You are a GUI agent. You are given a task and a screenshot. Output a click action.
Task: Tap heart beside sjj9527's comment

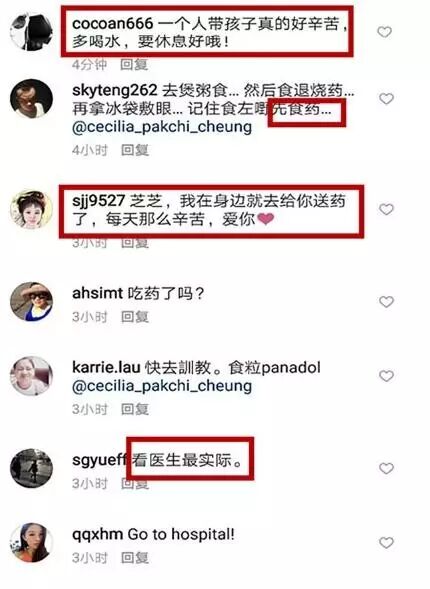pos(386,209)
